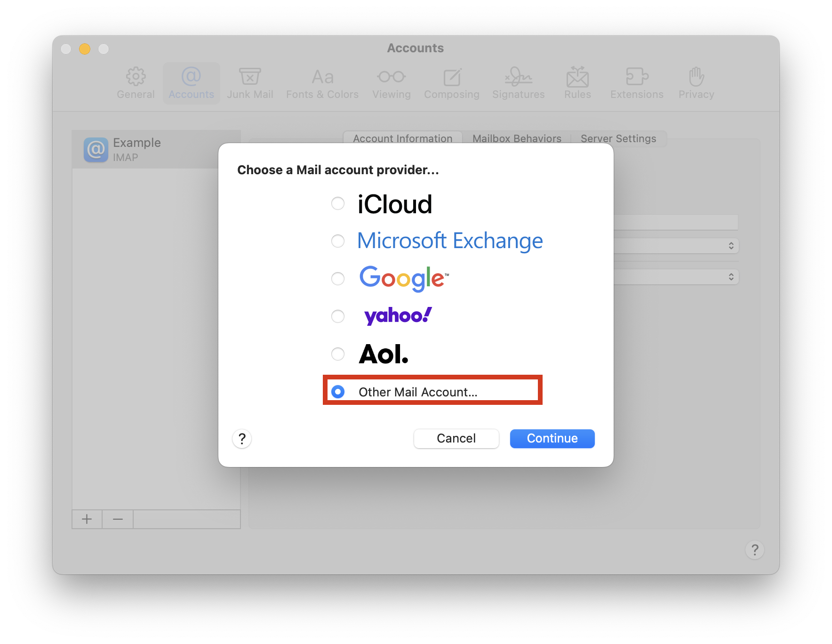This screenshot has width=832, height=644.
Task: Click the text field behind the dialog
Action: [676, 222]
